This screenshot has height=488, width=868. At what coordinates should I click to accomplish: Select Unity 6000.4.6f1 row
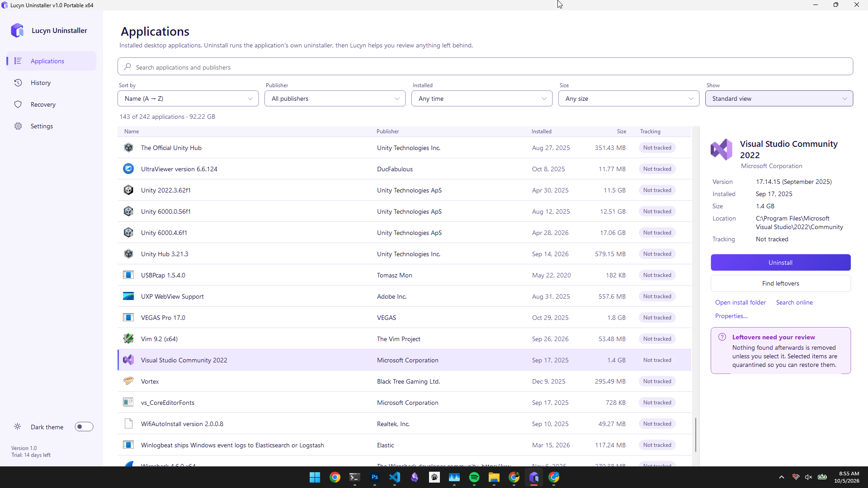[x=405, y=233]
